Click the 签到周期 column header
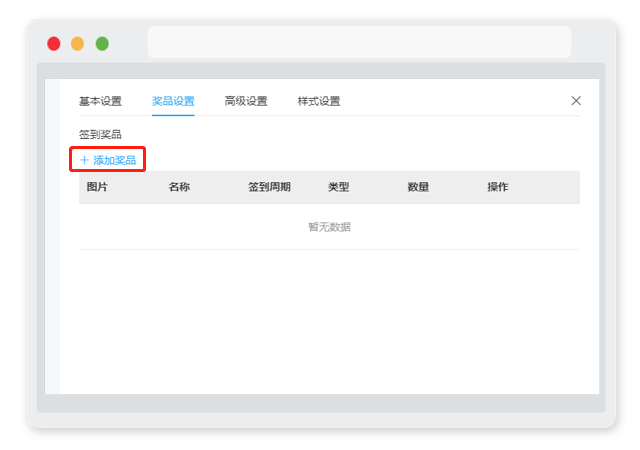This screenshot has width=640, height=450. click(x=269, y=187)
